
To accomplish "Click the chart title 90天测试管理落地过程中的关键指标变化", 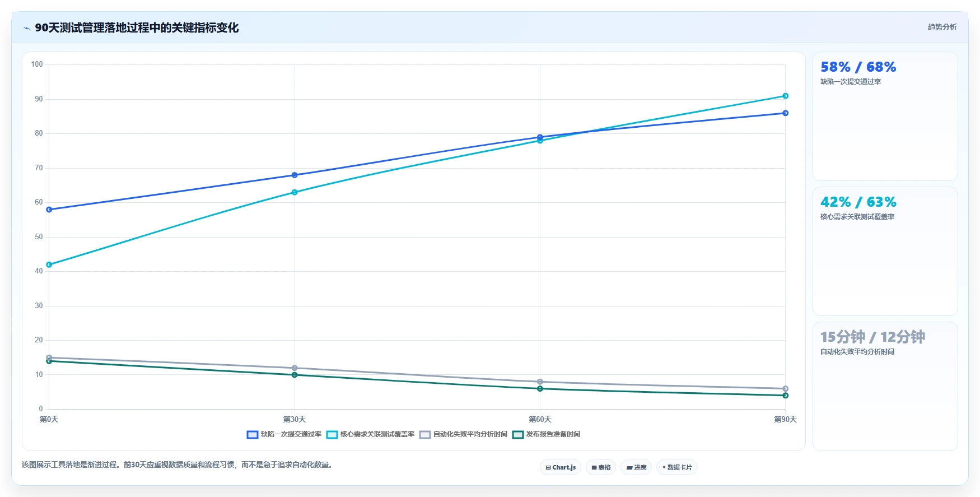I will click(137, 28).
